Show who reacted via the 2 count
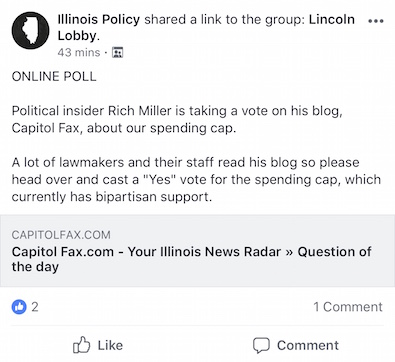This screenshot has width=395, height=362. [x=35, y=307]
